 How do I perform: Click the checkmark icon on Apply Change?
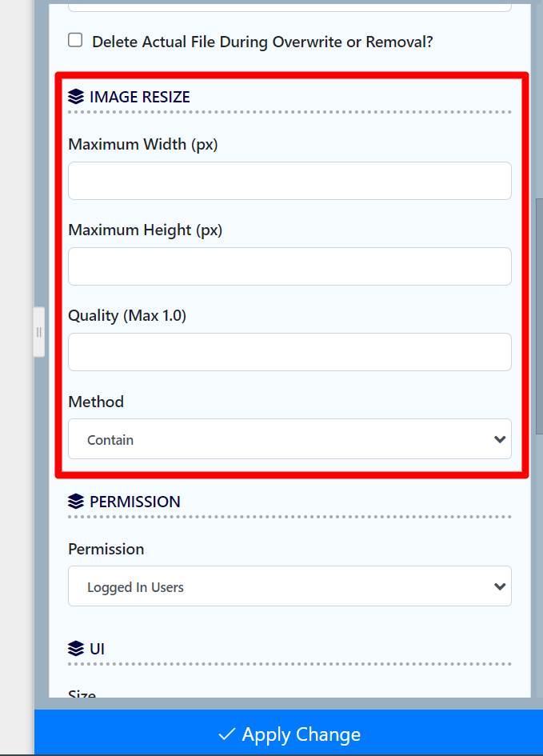pos(226,734)
